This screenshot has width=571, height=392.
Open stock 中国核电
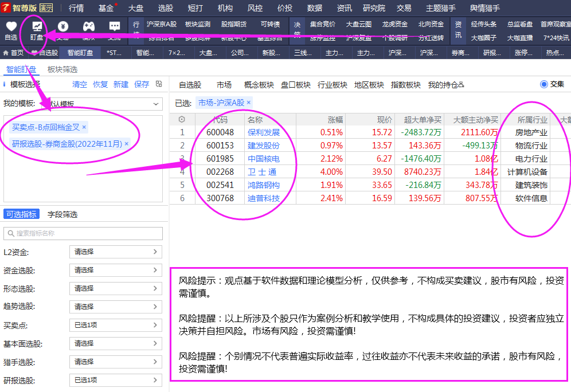pos(264,159)
